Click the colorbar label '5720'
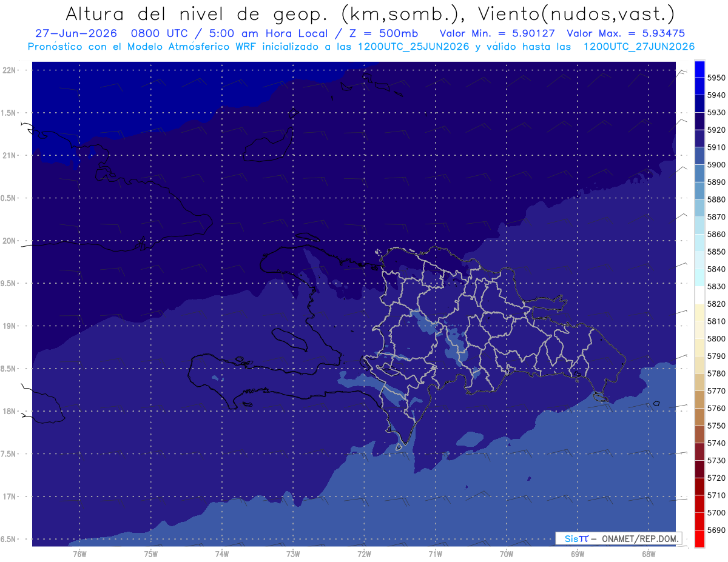728x562 pixels. [x=716, y=478]
